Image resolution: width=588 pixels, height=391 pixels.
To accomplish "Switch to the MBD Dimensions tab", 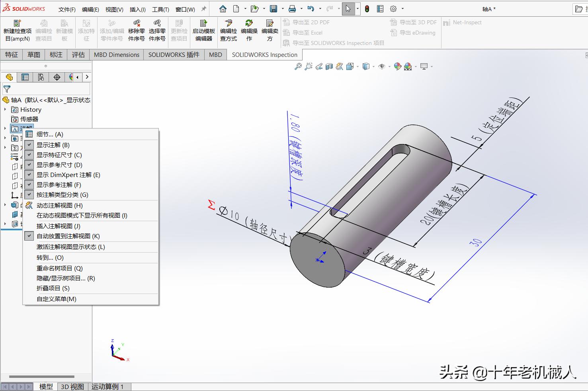I will (116, 54).
